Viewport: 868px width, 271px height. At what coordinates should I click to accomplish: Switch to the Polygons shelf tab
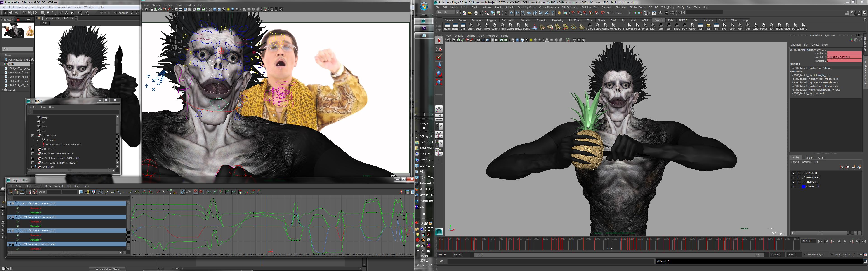pyautogui.click(x=491, y=20)
